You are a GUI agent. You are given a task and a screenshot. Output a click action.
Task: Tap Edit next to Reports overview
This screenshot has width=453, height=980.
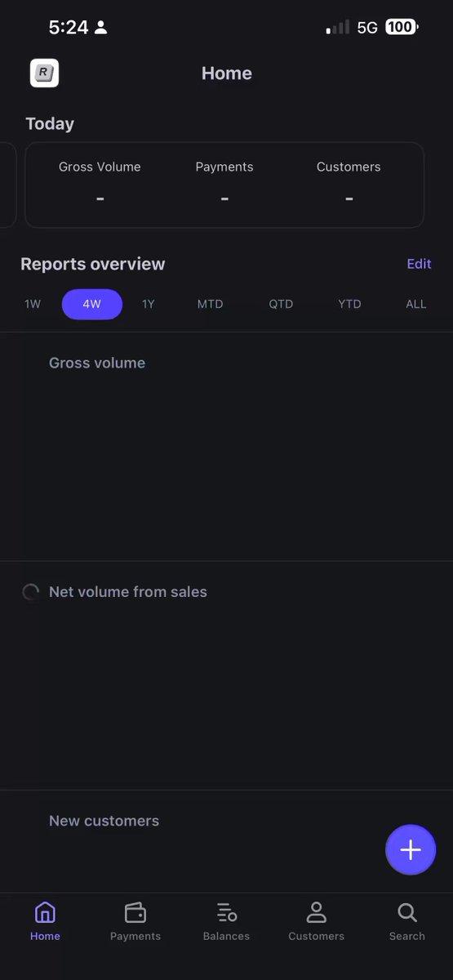pyautogui.click(x=419, y=264)
